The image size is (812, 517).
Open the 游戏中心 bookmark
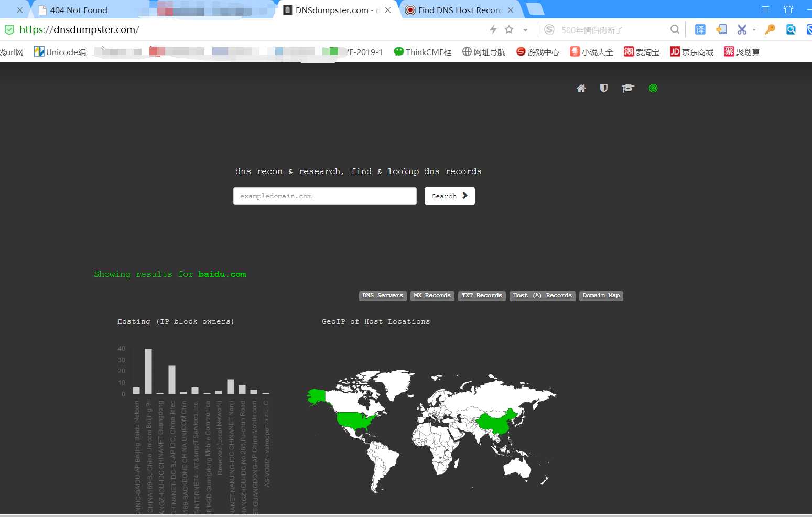tap(538, 51)
